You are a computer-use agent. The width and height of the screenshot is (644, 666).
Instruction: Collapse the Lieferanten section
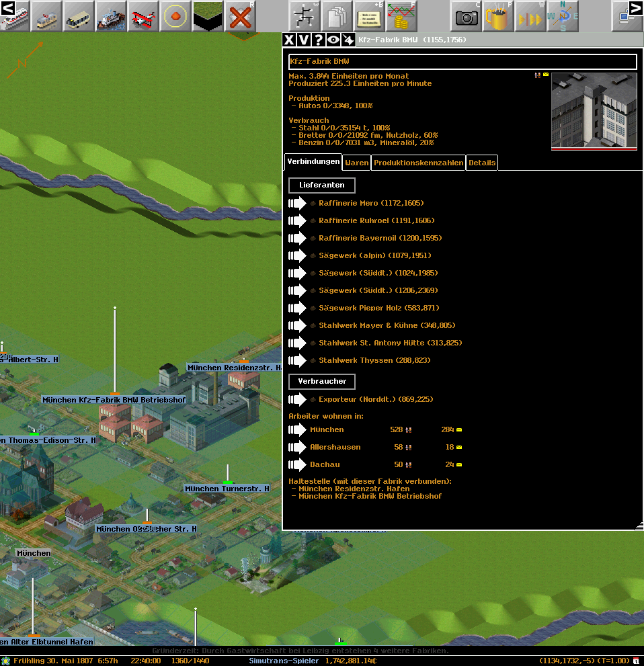pos(322,185)
